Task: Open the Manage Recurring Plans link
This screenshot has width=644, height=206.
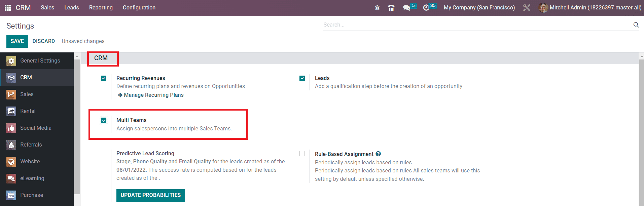Action: (153, 95)
